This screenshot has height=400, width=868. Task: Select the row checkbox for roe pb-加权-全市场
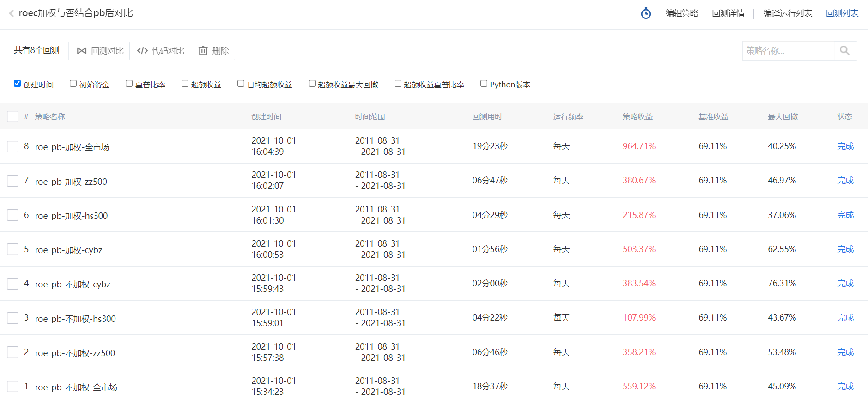[x=13, y=146]
